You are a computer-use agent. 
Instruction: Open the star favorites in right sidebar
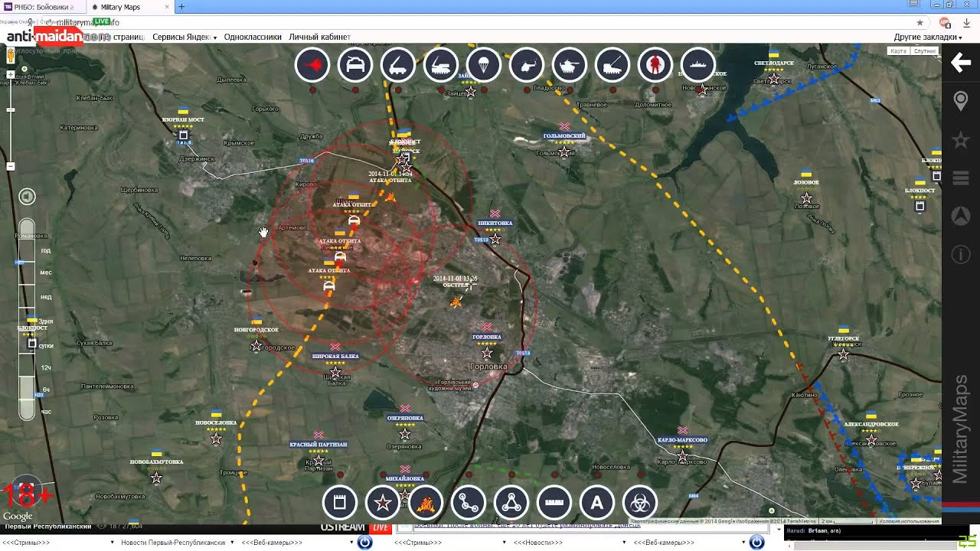(x=961, y=140)
